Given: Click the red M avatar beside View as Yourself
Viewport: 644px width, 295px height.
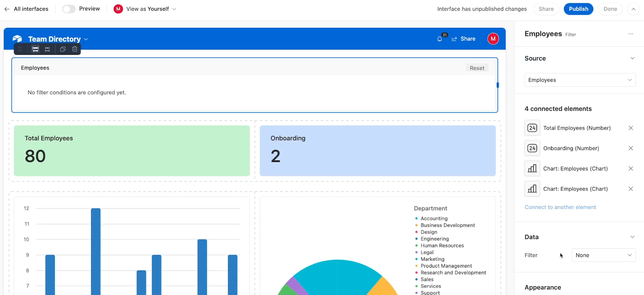Looking at the screenshot, I should tap(118, 9).
